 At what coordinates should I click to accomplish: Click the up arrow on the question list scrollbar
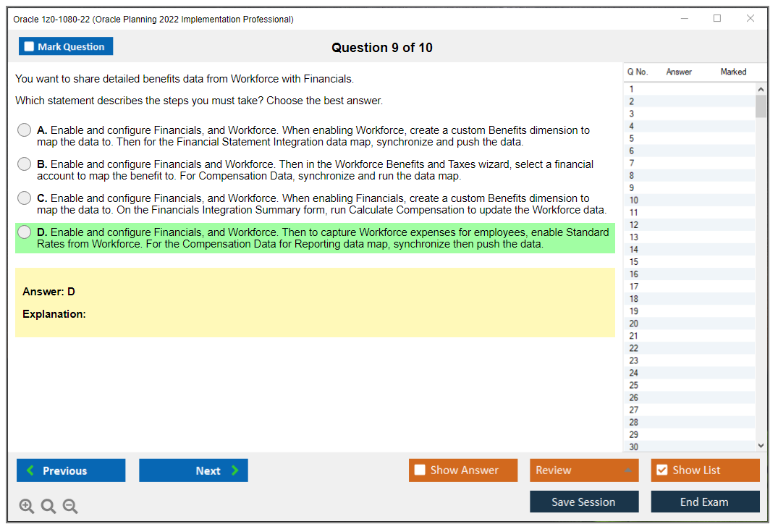coord(761,88)
